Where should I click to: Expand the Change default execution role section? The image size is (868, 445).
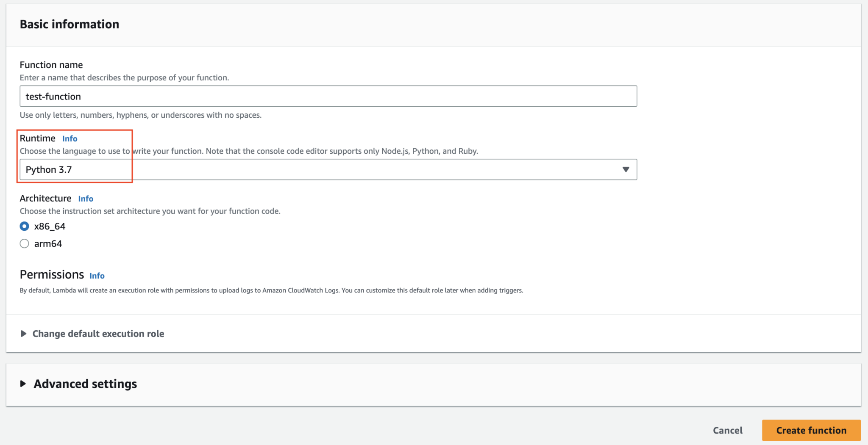(x=97, y=334)
